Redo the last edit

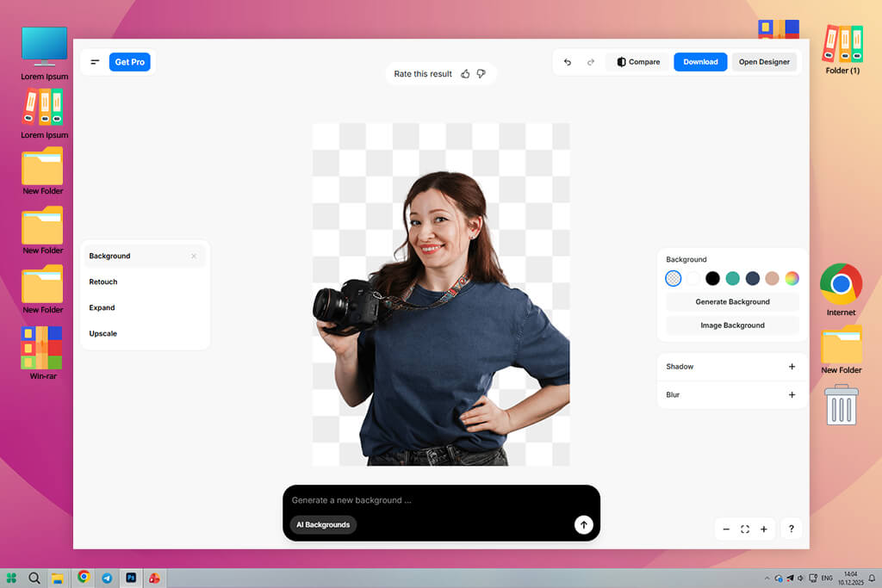click(x=591, y=62)
